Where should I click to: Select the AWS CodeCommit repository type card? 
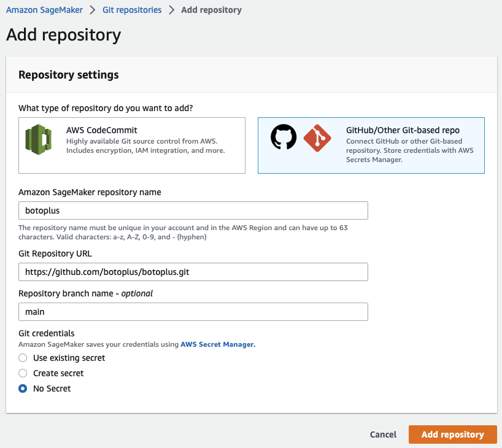(x=132, y=145)
